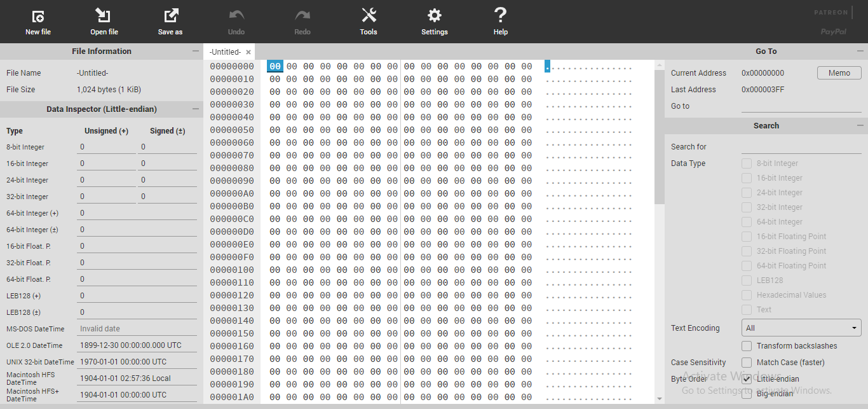The height and width of the screenshot is (409, 868).
Task: Click the Save as toolbar icon
Action: (x=170, y=16)
